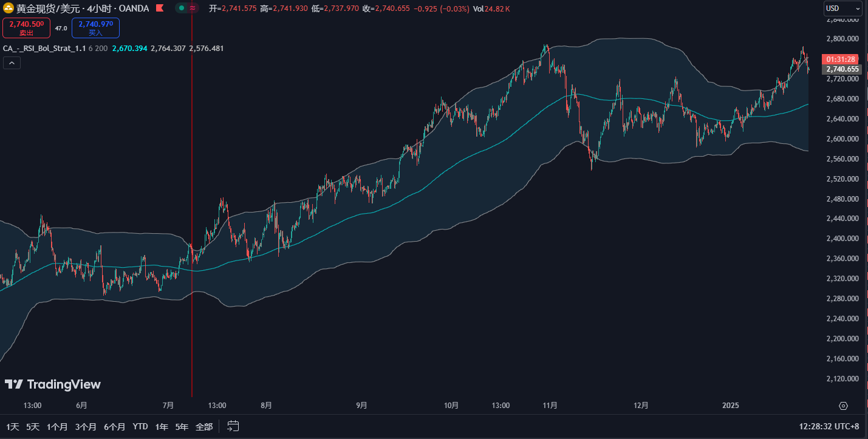Select the 1天 time range

12,427
